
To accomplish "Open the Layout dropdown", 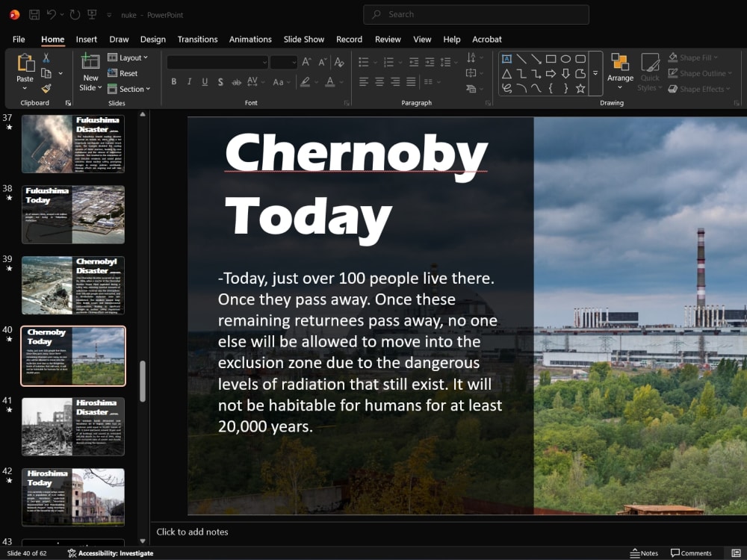I will pos(128,57).
